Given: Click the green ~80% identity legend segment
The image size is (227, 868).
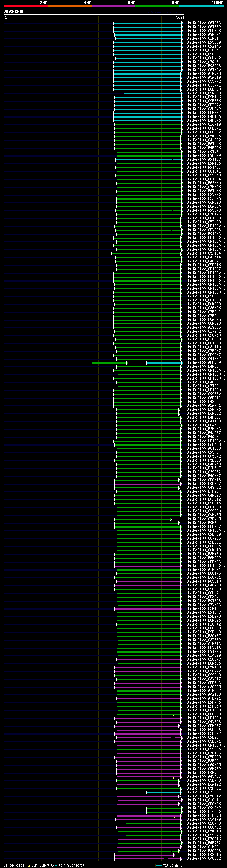Looking at the screenshot, I should [x=157, y=6].
